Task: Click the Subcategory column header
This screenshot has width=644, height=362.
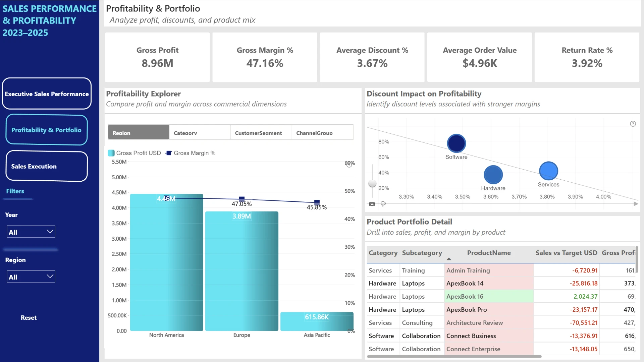Action: (422, 253)
